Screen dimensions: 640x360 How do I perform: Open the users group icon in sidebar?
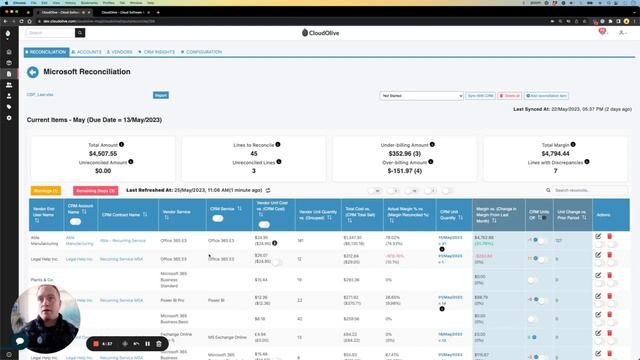pyautogui.click(x=9, y=85)
